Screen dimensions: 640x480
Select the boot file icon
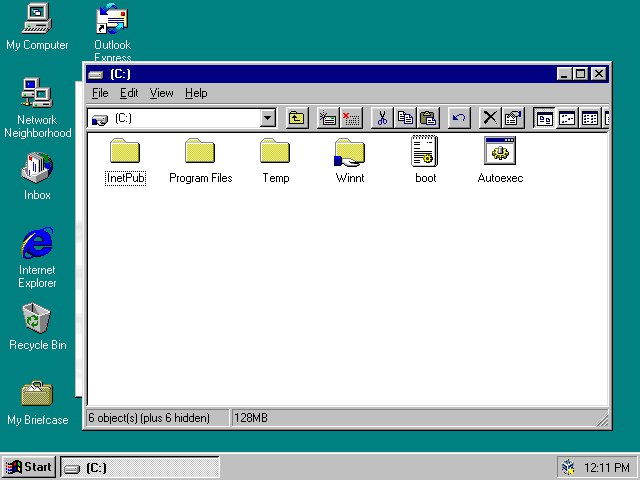click(x=425, y=160)
